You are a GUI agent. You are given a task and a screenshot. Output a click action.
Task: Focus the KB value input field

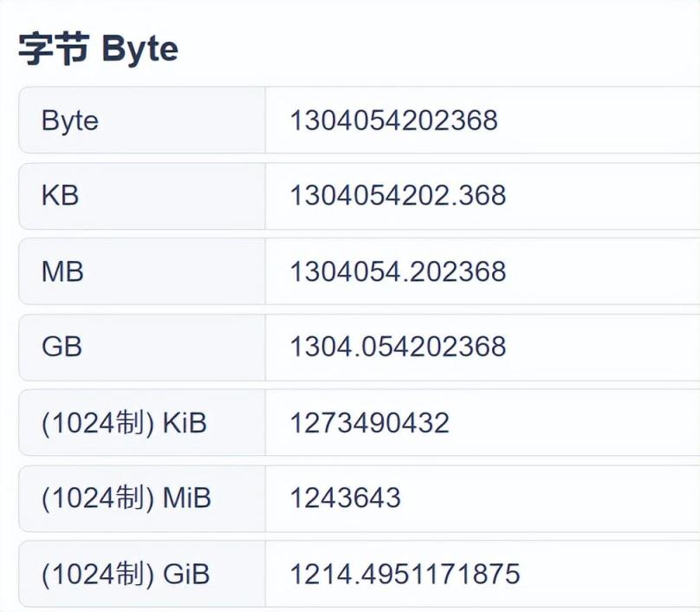pyautogui.click(x=398, y=196)
